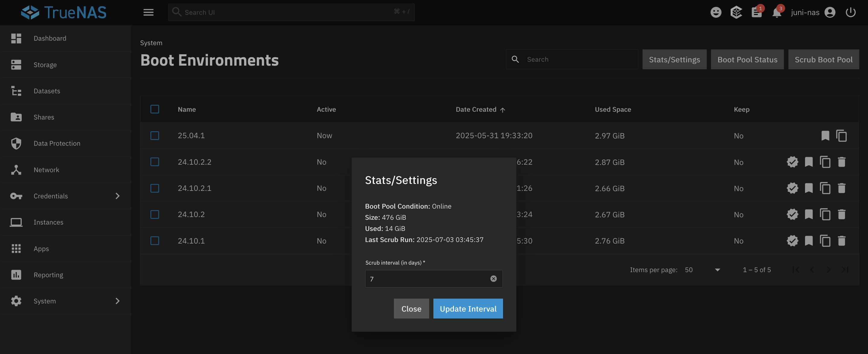This screenshot has width=868, height=354.
Task: Clone the 24.10.2.2 boot environment
Action: click(825, 162)
